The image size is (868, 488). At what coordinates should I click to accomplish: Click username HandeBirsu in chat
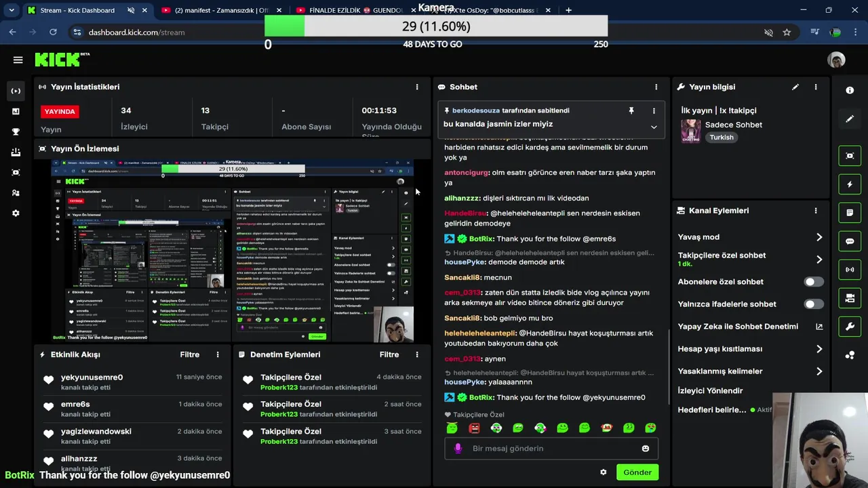[465, 213]
